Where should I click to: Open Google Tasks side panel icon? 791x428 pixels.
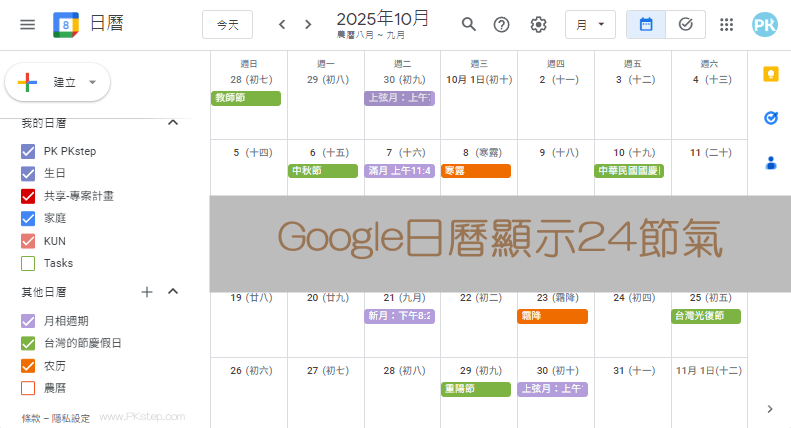(x=770, y=118)
